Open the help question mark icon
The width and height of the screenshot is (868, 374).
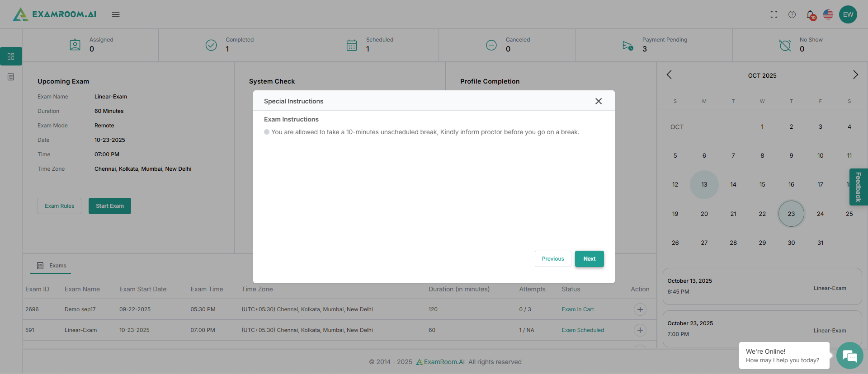pos(792,14)
